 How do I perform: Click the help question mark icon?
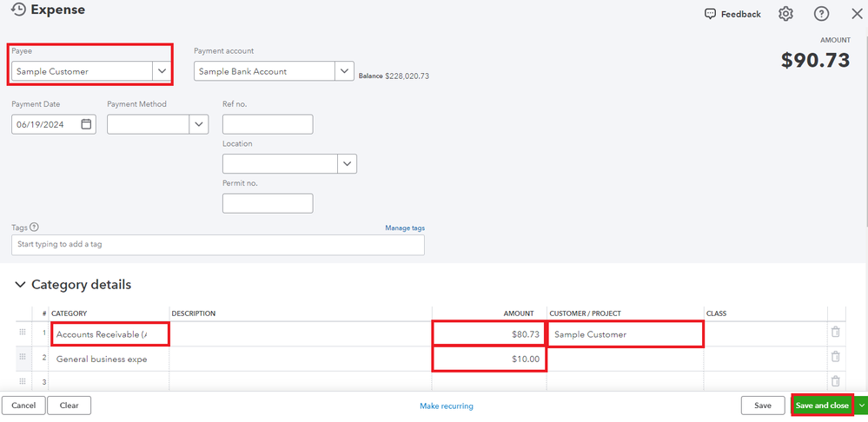821,14
